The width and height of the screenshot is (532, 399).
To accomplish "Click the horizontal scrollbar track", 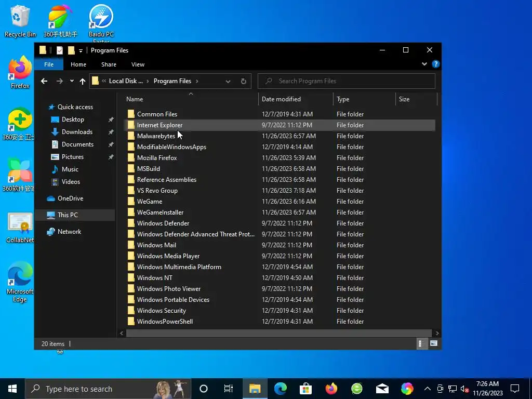I will point(278,333).
